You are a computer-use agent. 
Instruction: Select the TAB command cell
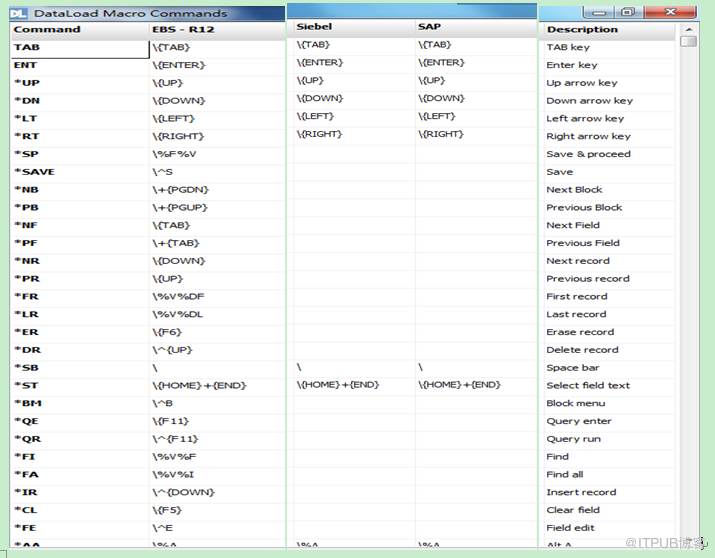80,48
